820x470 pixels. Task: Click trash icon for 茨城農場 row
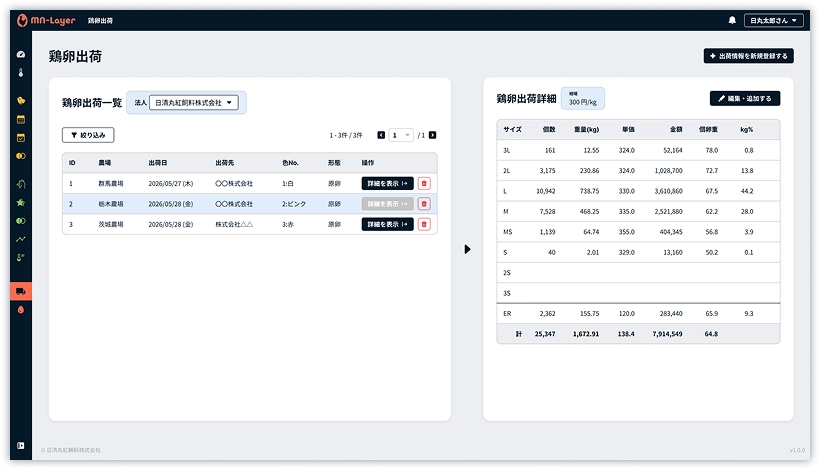(424, 224)
